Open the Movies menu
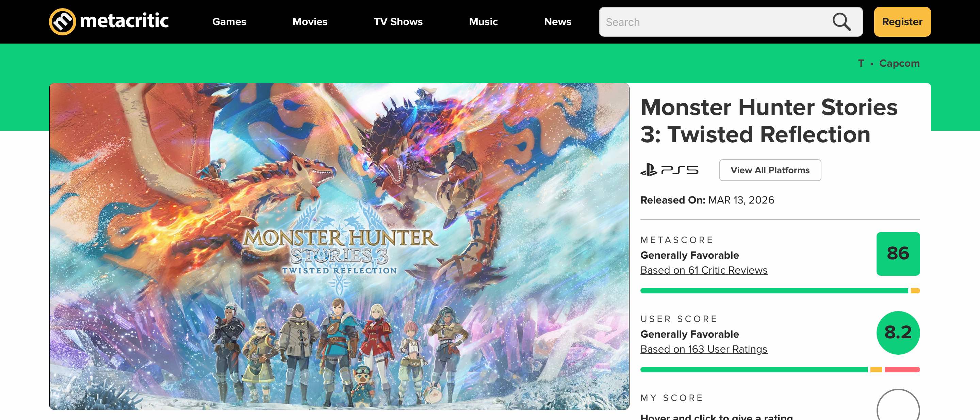 coord(310,22)
